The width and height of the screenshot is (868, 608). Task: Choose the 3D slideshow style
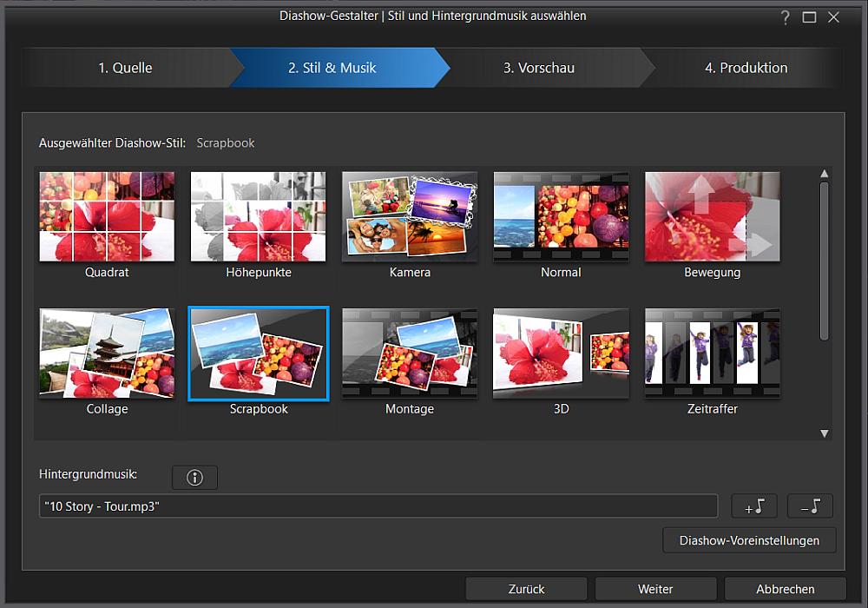coord(561,354)
